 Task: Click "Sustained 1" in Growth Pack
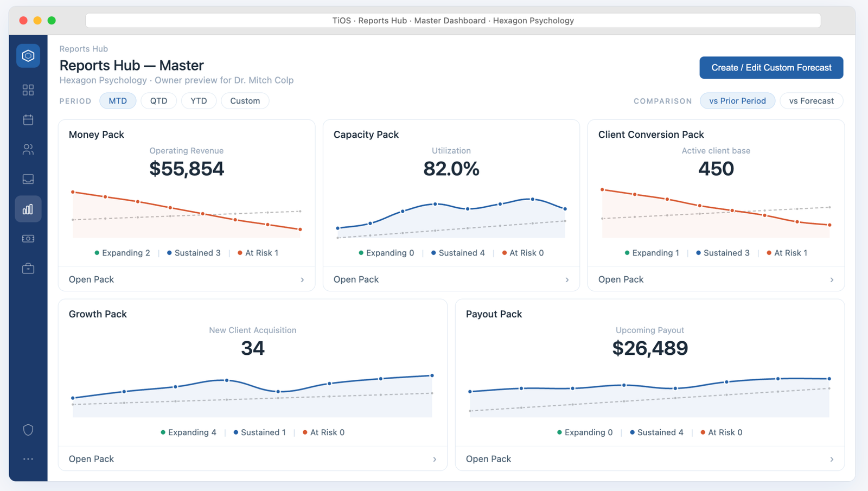(259, 432)
